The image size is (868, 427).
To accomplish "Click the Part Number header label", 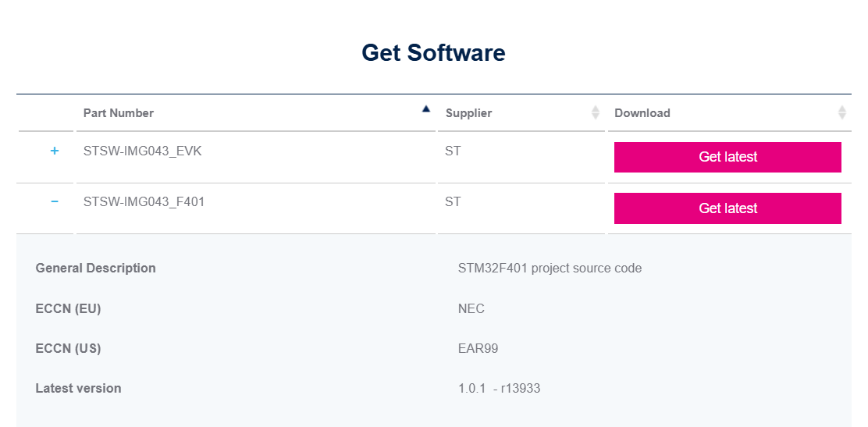I will 119,113.
